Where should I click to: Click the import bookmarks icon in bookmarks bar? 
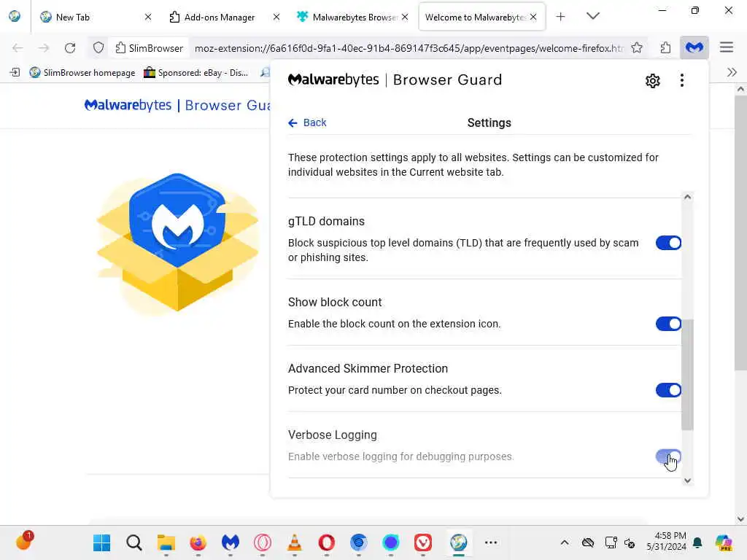15,72
